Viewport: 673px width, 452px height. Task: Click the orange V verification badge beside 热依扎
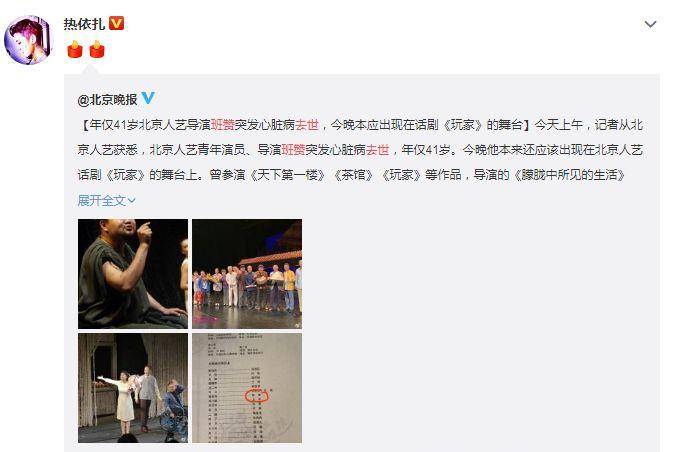[116, 23]
